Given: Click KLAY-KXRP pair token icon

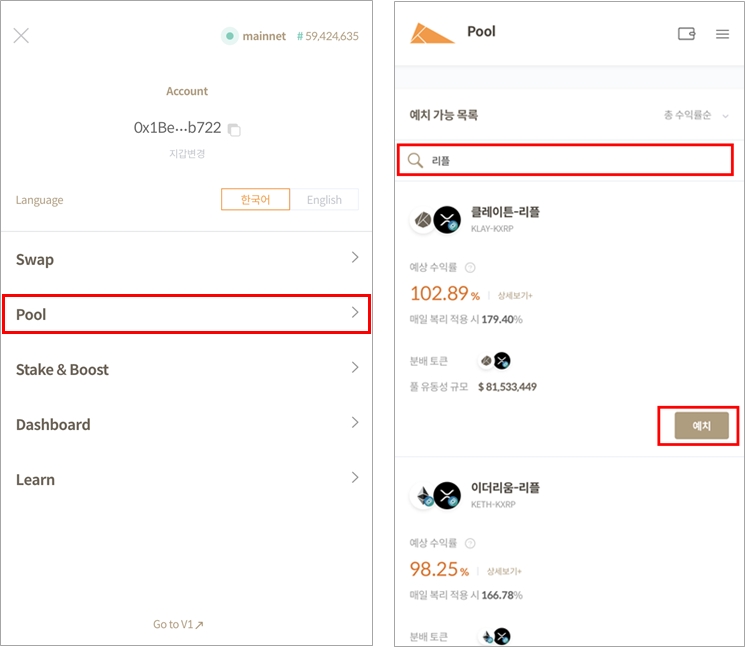Looking at the screenshot, I should tap(434, 220).
